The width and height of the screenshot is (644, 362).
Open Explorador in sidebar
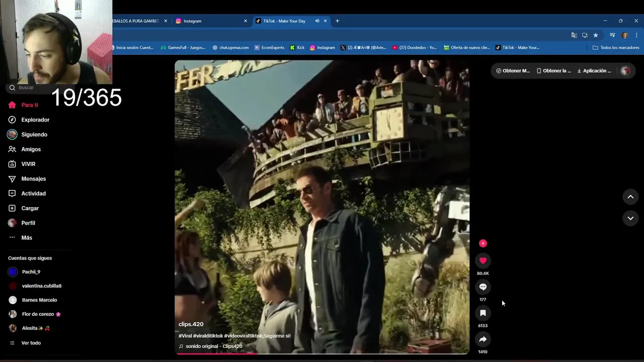click(29, 120)
